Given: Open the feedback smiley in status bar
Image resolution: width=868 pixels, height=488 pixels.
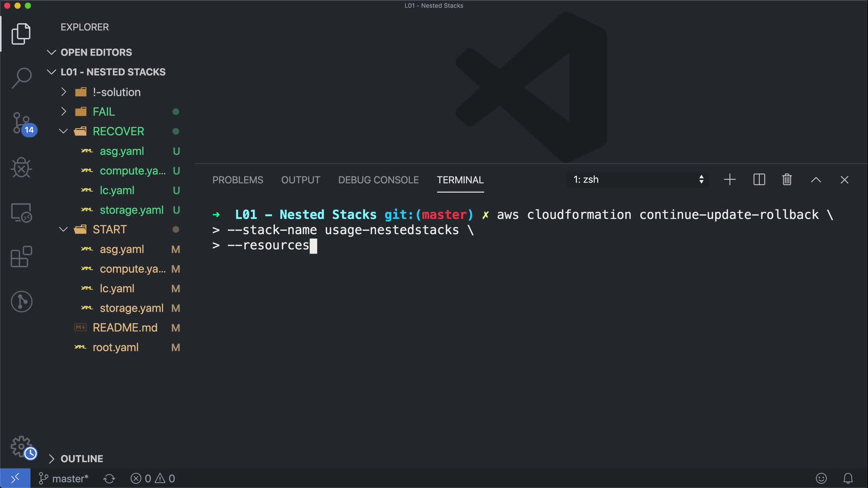Looking at the screenshot, I should tap(821, 478).
